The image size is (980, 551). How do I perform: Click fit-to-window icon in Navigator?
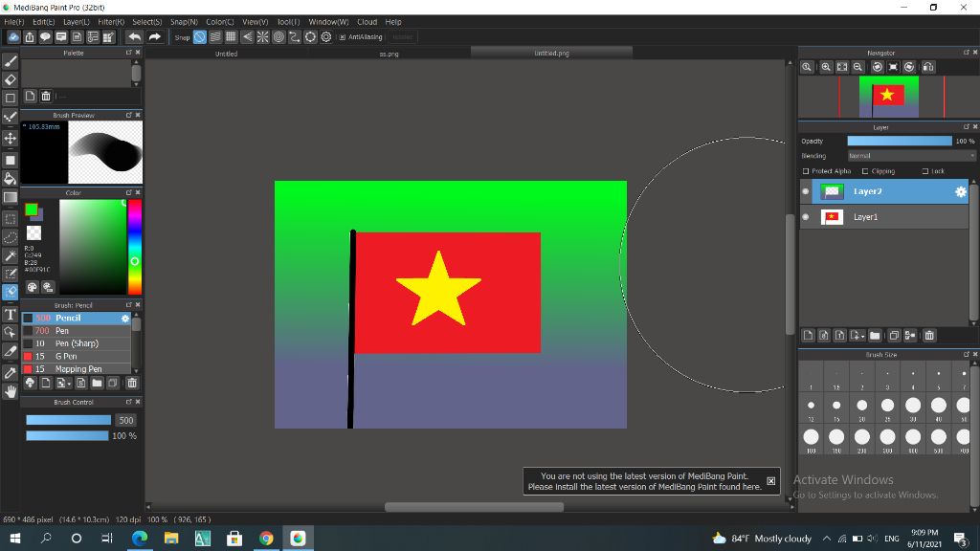coord(842,67)
